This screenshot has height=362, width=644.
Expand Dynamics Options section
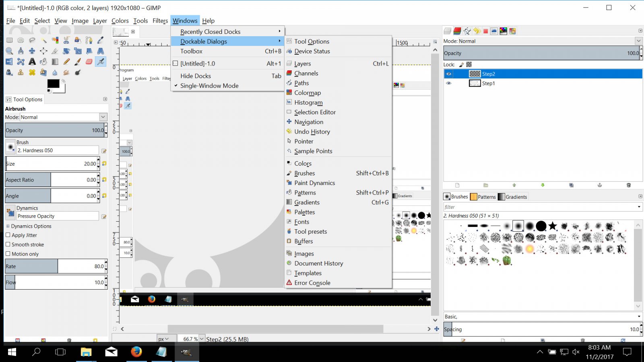8,226
